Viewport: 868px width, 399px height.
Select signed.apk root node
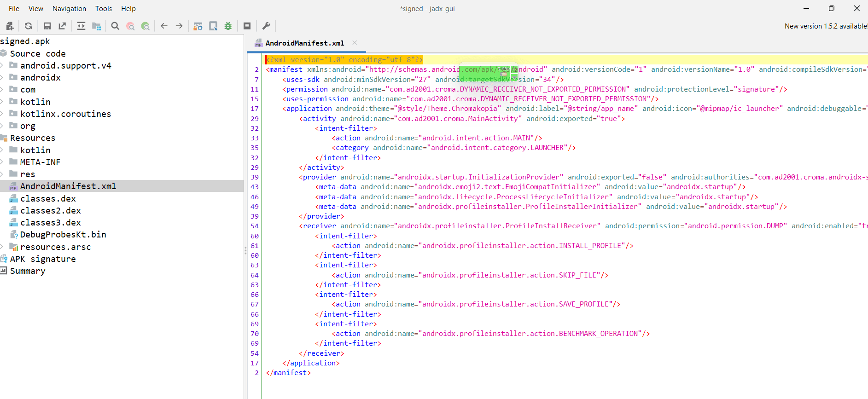pos(25,41)
